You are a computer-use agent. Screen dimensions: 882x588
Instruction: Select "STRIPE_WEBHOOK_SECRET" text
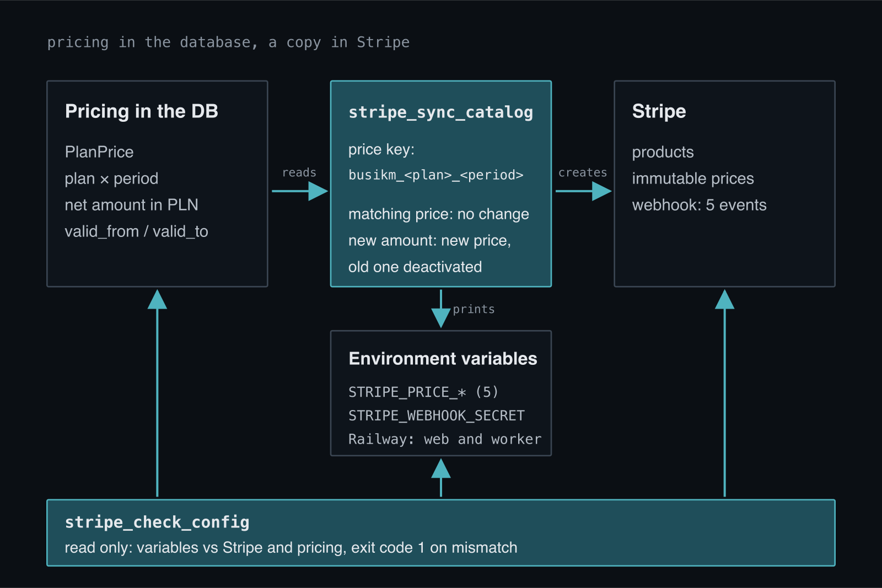click(x=437, y=416)
